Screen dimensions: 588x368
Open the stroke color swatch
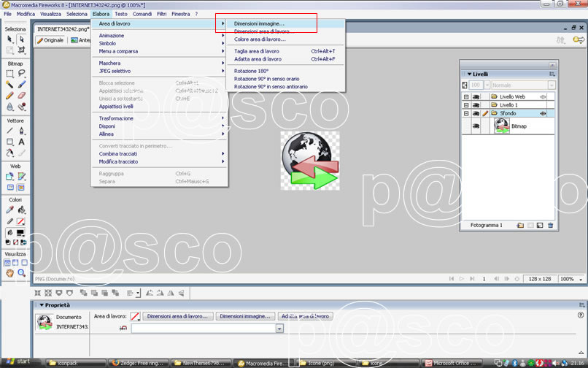[x=21, y=221]
